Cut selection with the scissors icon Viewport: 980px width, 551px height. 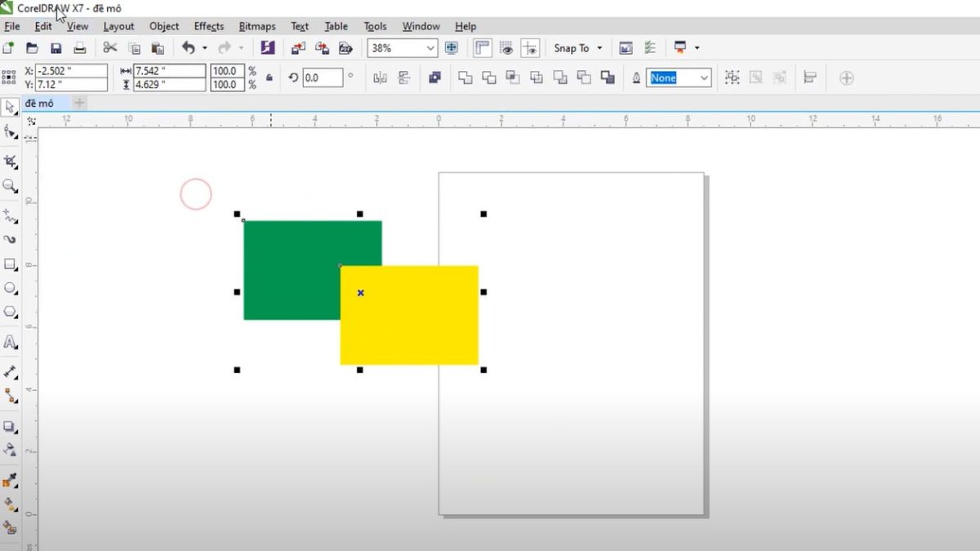coord(110,48)
